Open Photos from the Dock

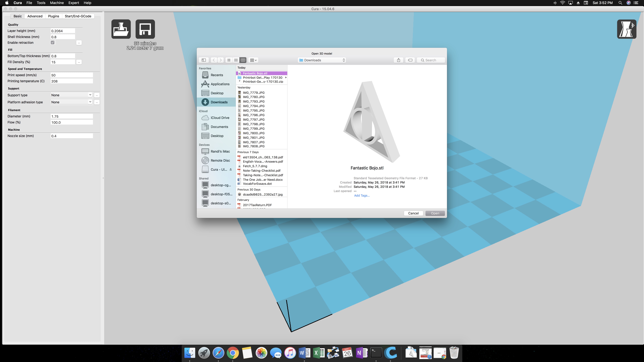261,353
